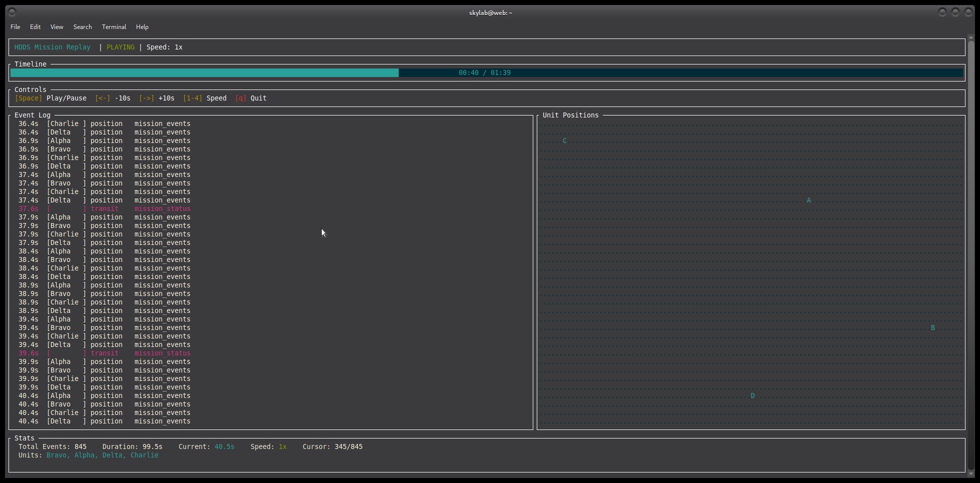Click the HDDS Mission Replay title text

(52, 46)
